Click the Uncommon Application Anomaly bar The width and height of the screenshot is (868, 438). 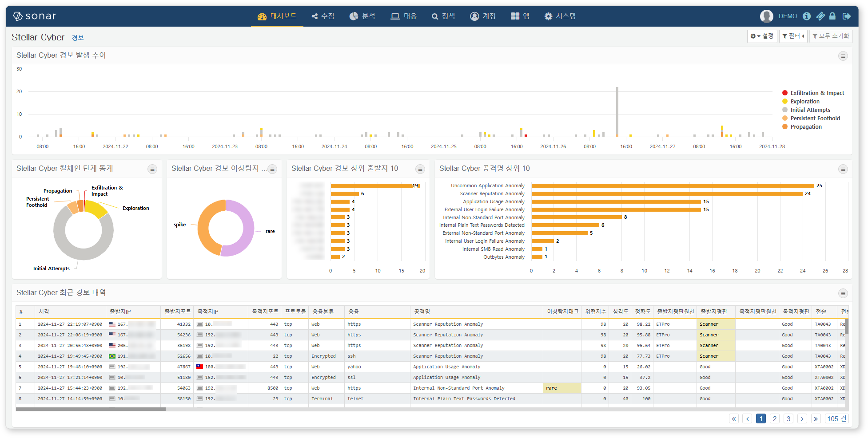click(x=673, y=185)
